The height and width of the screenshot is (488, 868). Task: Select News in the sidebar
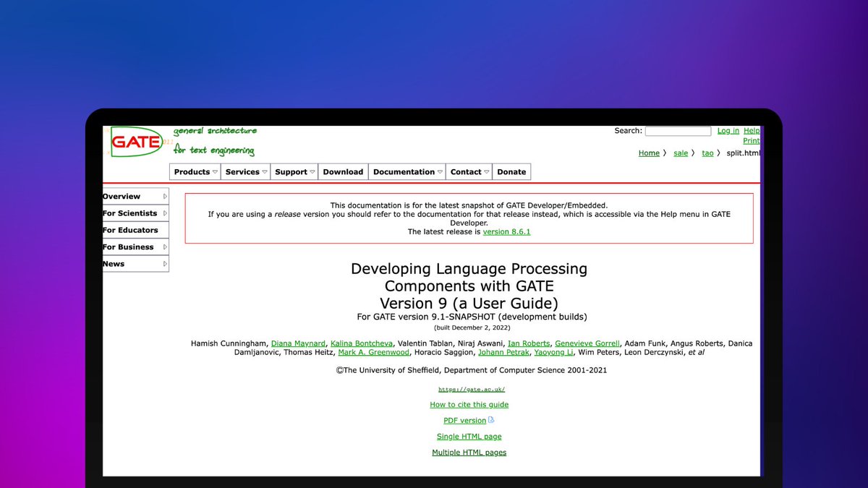[x=135, y=264]
